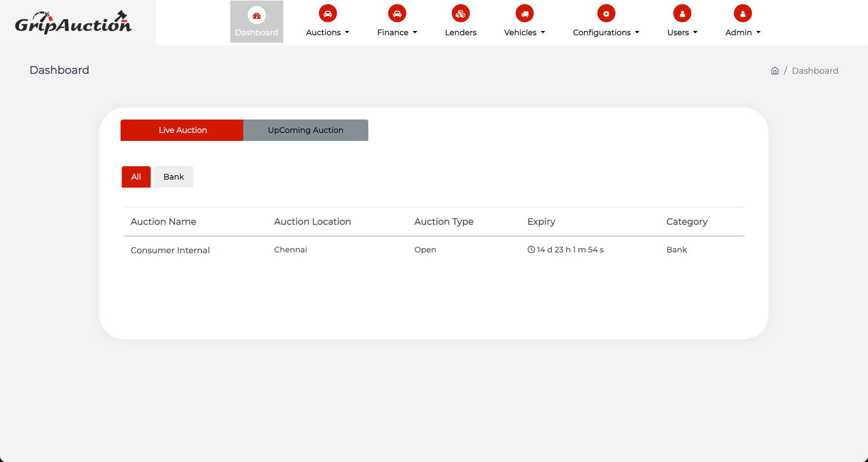
Task: Select the Live Auction tab
Action: point(182,130)
